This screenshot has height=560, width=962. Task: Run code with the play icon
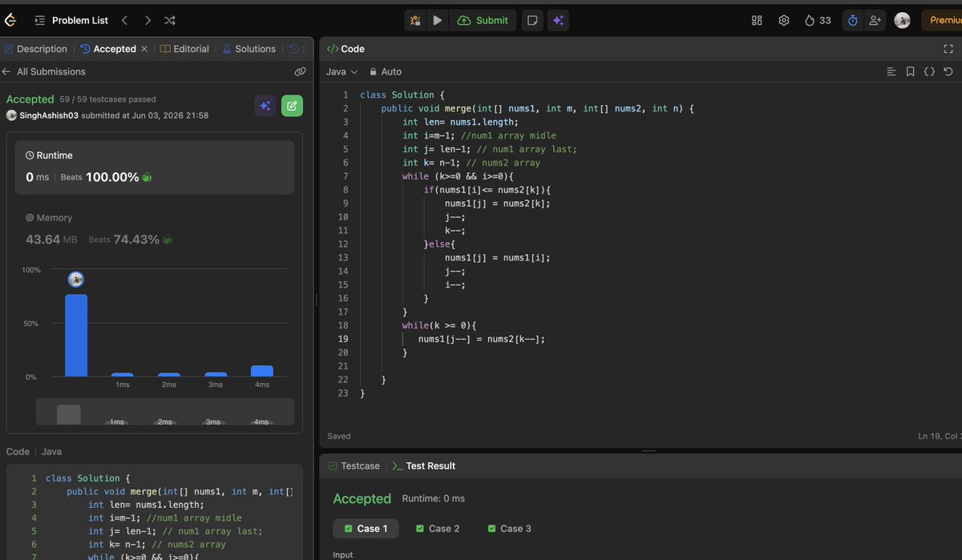(x=437, y=20)
